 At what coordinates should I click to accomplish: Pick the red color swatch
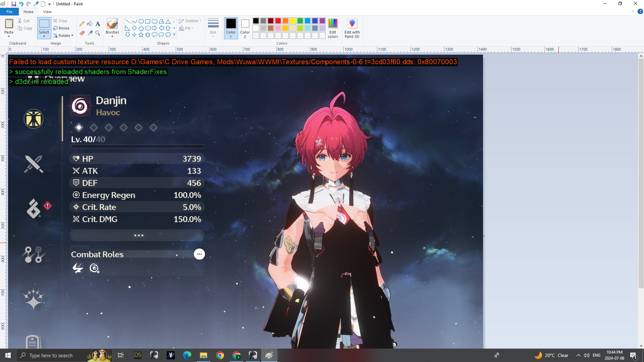(278, 21)
